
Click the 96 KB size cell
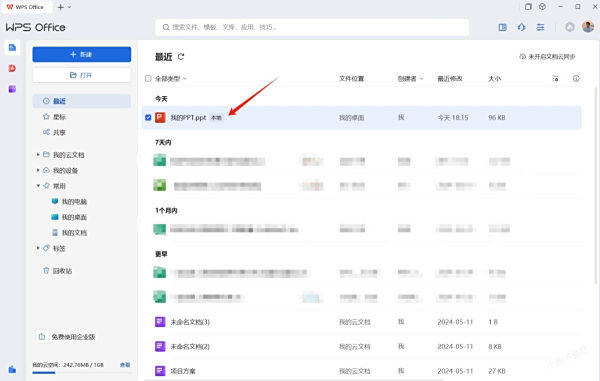[x=497, y=117]
